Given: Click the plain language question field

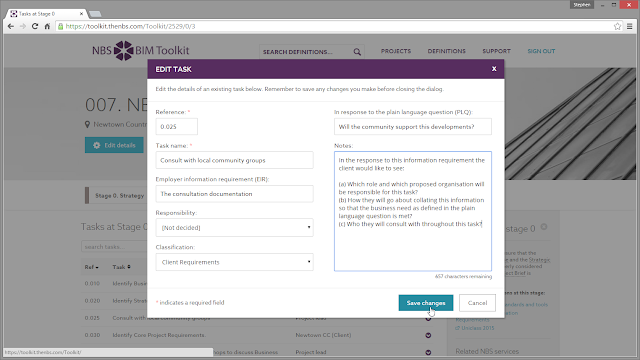Looking at the screenshot, I should [413, 127].
